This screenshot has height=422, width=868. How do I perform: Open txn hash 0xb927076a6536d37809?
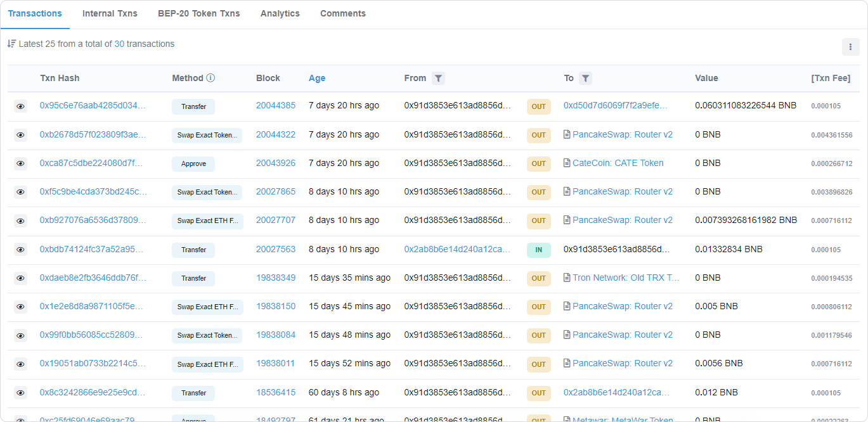pyautogui.click(x=93, y=220)
